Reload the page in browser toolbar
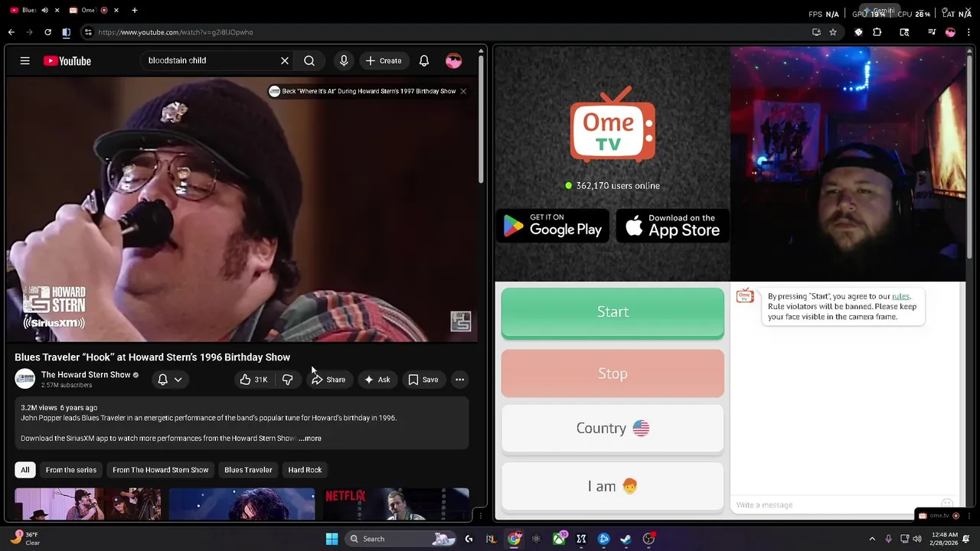The image size is (980, 551). coord(47,32)
